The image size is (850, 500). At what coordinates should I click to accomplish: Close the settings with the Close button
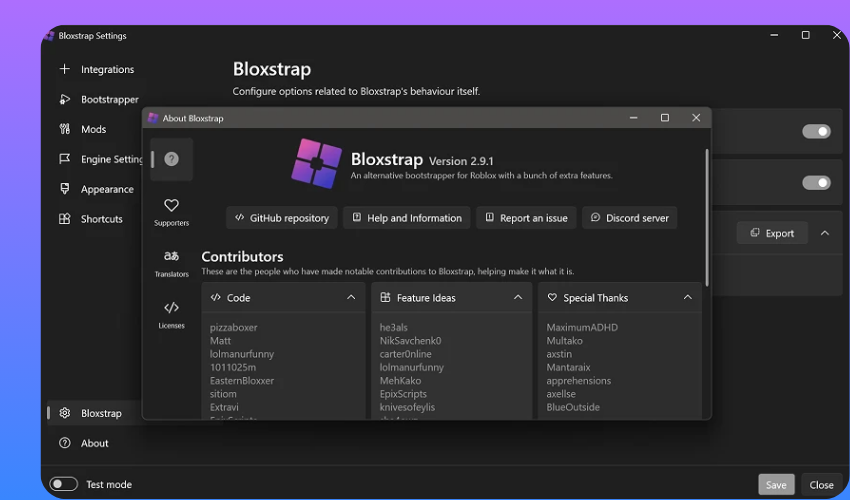coord(821,485)
